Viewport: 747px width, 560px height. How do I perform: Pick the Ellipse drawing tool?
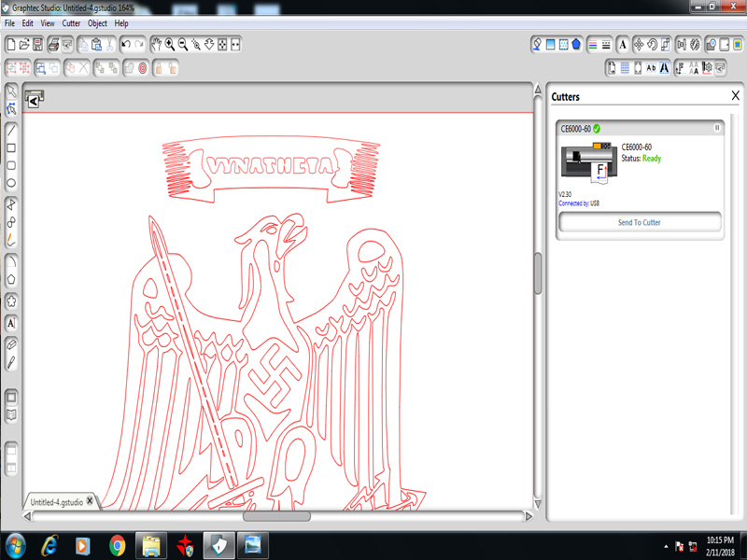11,183
